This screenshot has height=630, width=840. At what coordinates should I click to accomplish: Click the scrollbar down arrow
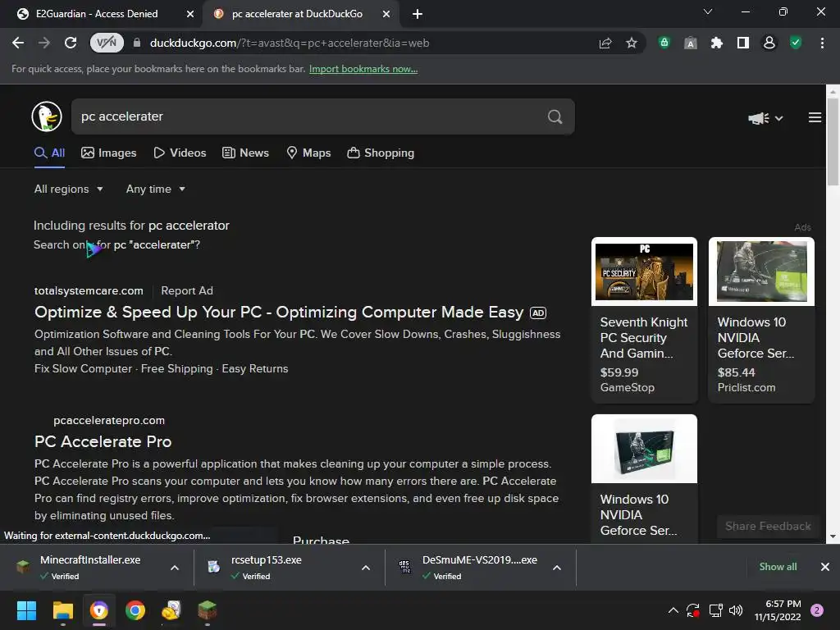click(833, 536)
